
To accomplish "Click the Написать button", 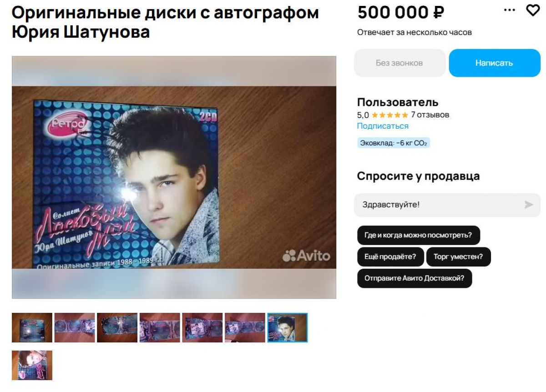I will (495, 63).
